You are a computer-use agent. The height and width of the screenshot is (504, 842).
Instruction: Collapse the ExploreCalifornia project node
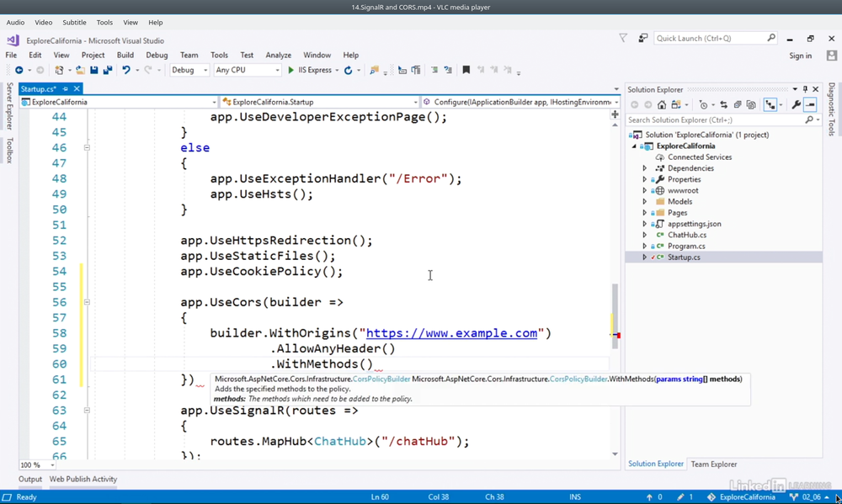634,146
